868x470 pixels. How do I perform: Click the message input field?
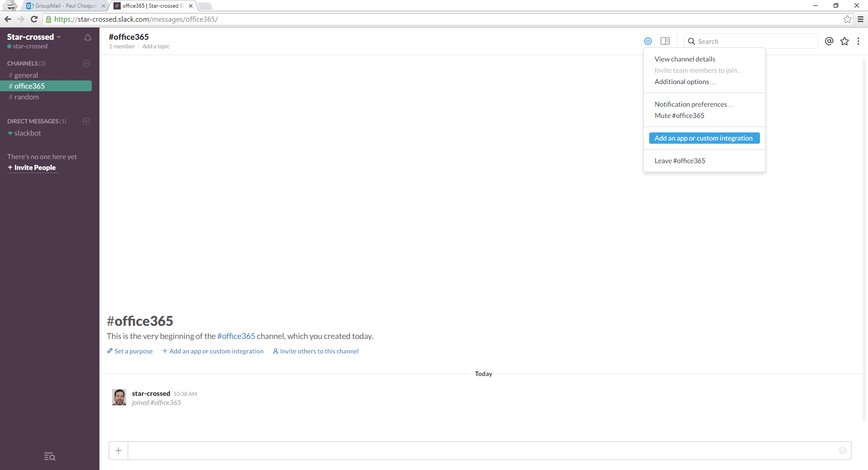pyautogui.click(x=482, y=451)
